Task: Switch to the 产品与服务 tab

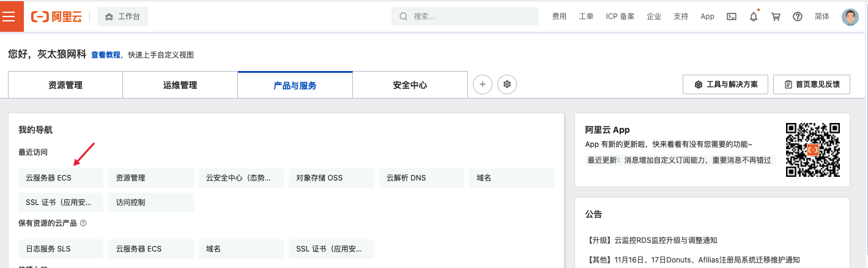Action: click(x=295, y=85)
